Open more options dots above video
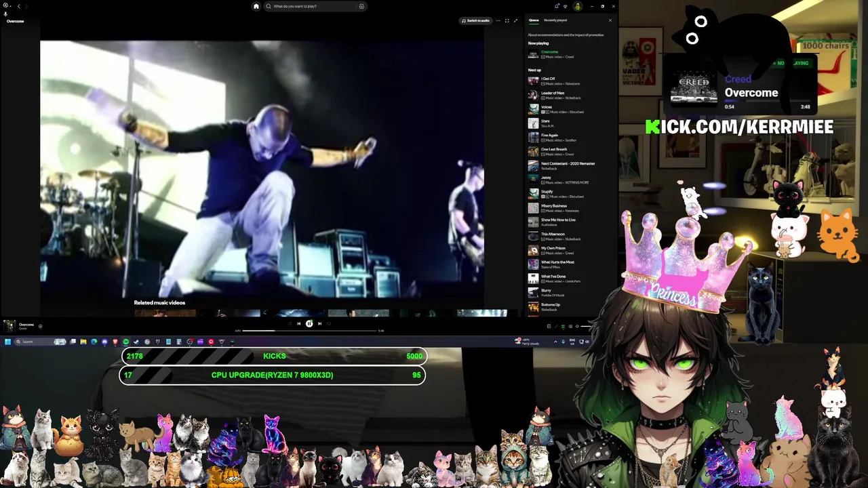868x488 pixels. pyautogui.click(x=498, y=20)
